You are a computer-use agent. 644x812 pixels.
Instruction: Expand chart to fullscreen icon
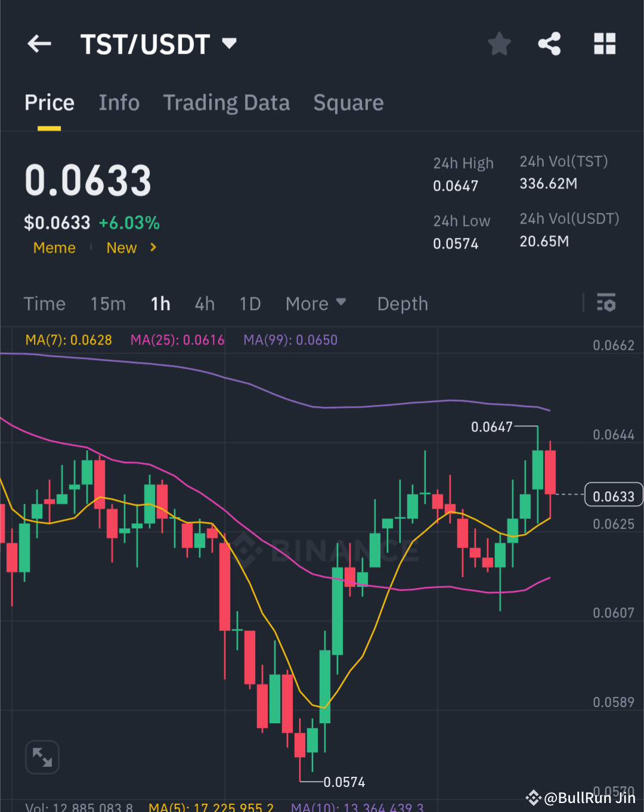[x=42, y=757]
